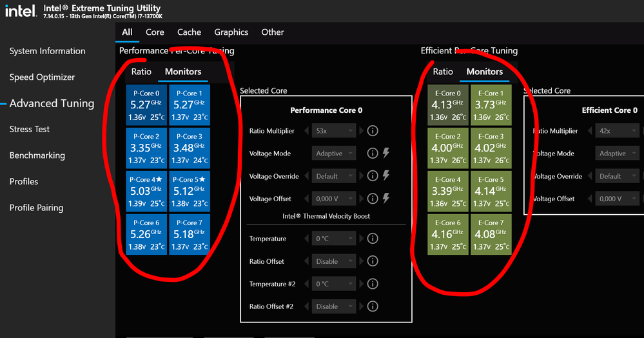This screenshot has width=644, height=338.
Task: Decrease performance Voltage Offset with left arrow
Action: coord(306,199)
